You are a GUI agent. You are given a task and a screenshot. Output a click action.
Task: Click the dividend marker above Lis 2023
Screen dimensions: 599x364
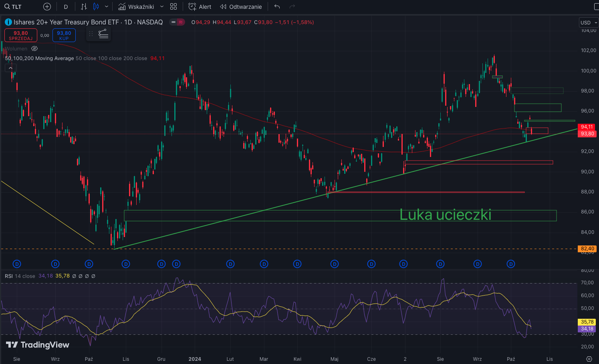coord(126,264)
